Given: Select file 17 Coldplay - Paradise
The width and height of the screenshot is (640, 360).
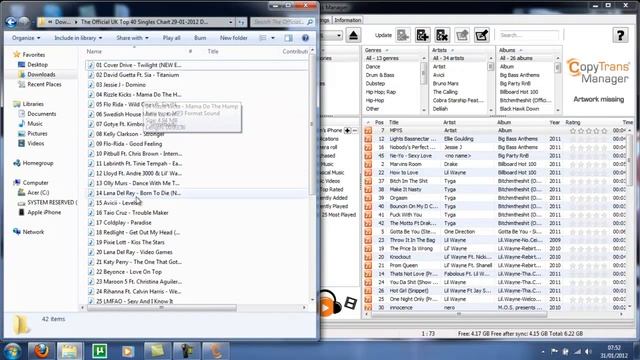Looking at the screenshot, I should coord(124,222).
